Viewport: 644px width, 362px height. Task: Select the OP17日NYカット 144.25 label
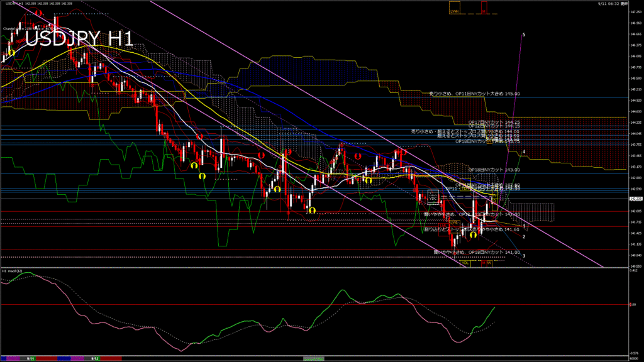tap(494, 123)
